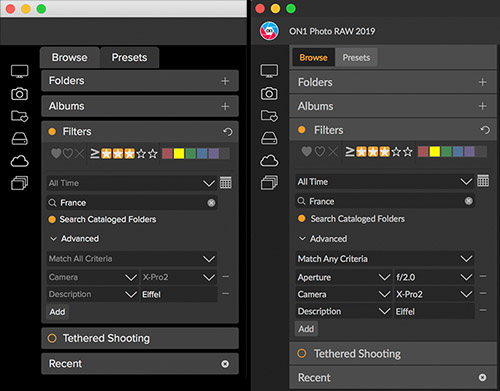Switch to Browse tab in right window
This screenshot has height=391, width=500.
[313, 57]
